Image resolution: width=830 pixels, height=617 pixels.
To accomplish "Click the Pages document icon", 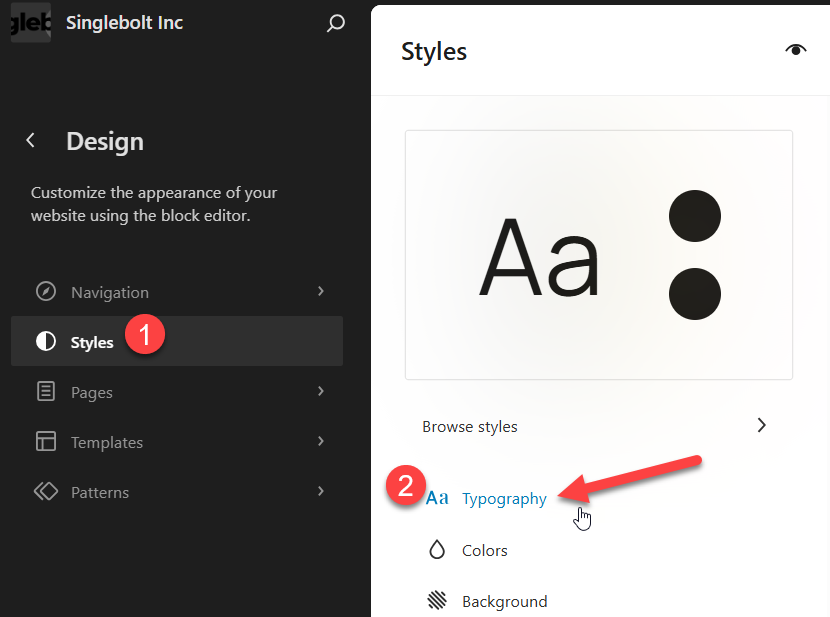I will pos(46,392).
